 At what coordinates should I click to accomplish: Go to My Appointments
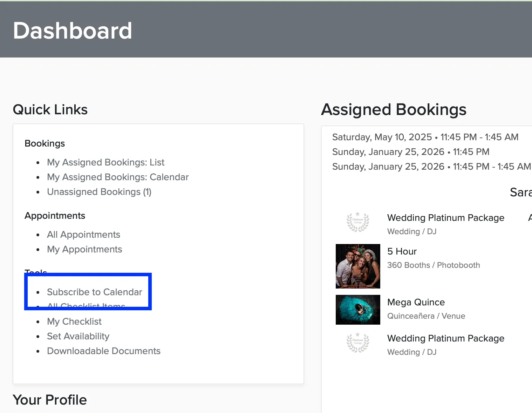pos(84,249)
